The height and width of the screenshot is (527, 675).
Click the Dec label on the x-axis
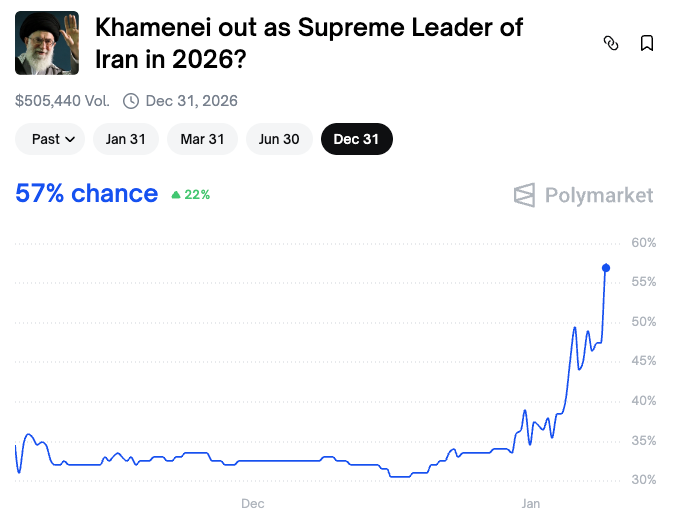point(252,503)
